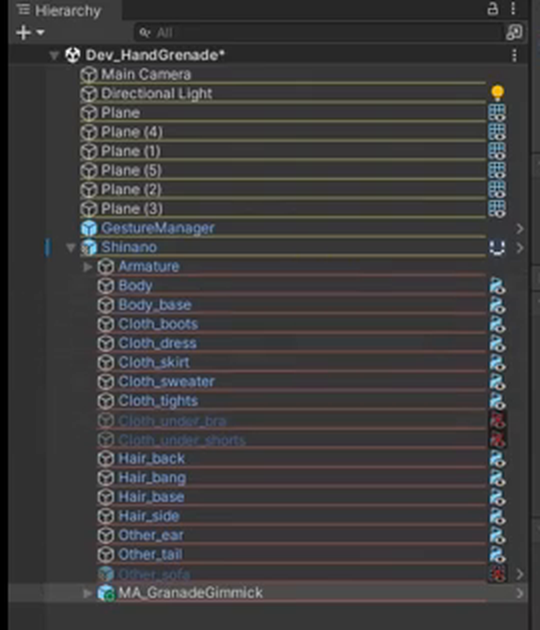Click the skinned mesh icon next to Body
540x630 pixels.
point(497,286)
